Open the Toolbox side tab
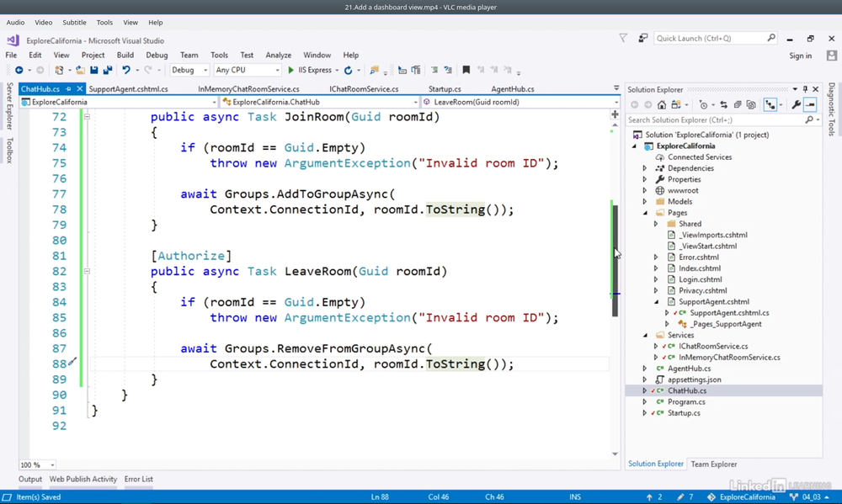This screenshot has height=504, width=842. coord(9,150)
